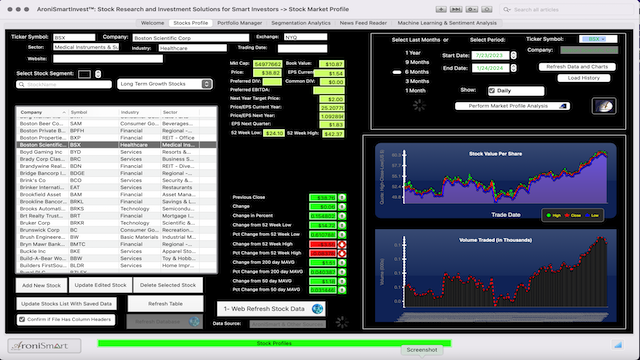Sort the table by the Company column header

coord(42,112)
